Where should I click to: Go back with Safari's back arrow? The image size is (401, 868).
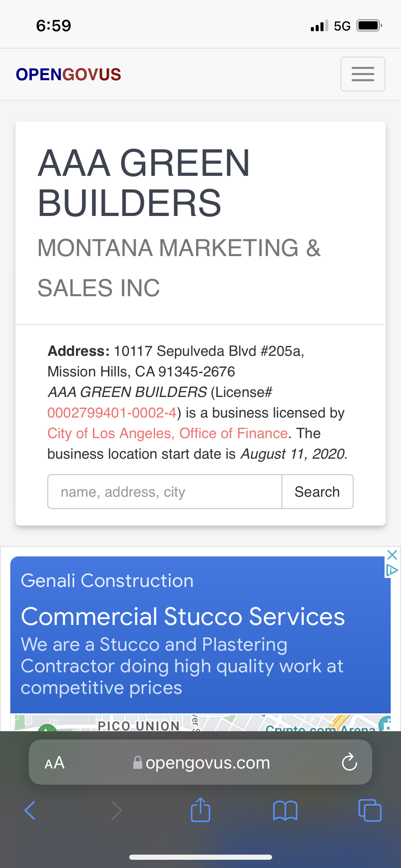click(30, 810)
